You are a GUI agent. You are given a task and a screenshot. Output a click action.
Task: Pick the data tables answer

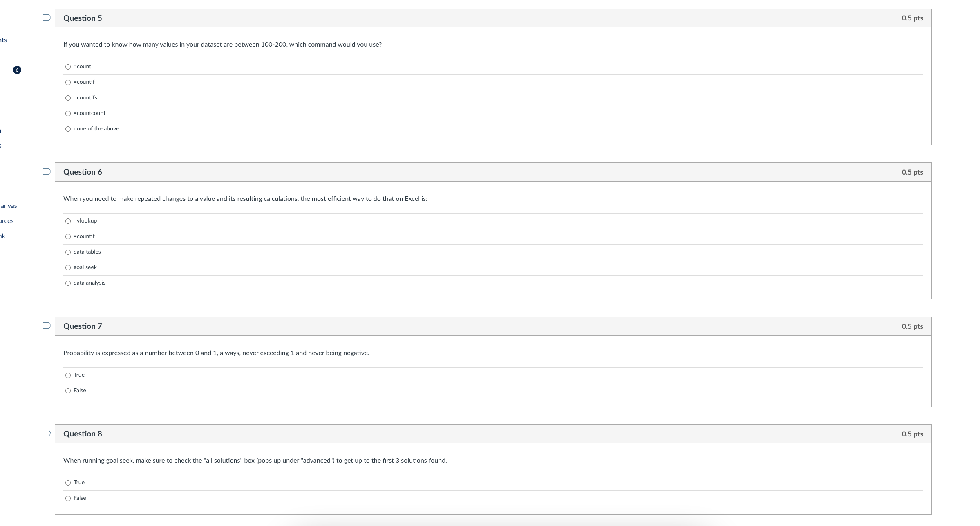click(68, 252)
